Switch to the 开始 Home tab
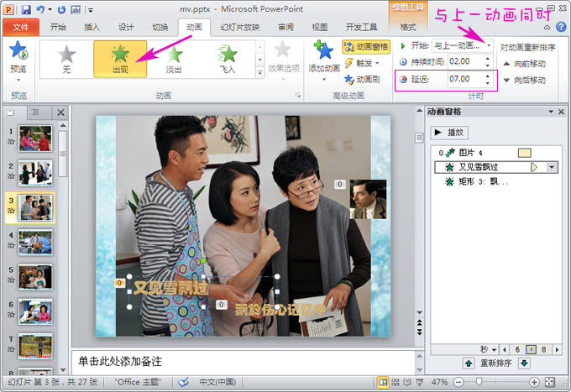Image resolution: width=571 pixels, height=392 pixels. click(x=58, y=28)
